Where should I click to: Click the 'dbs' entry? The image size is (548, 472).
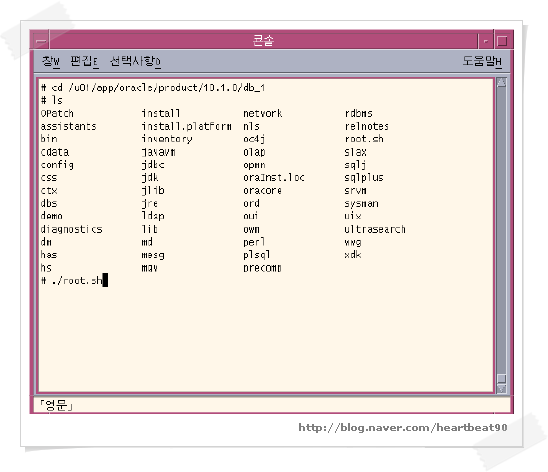pyautogui.click(x=49, y=204)
